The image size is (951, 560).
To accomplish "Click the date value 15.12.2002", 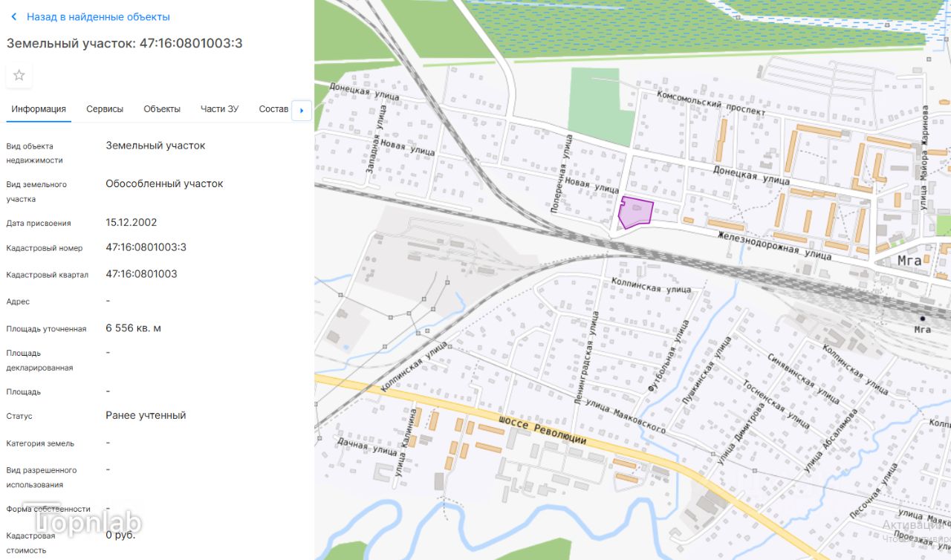I will (x=132, y=222).
